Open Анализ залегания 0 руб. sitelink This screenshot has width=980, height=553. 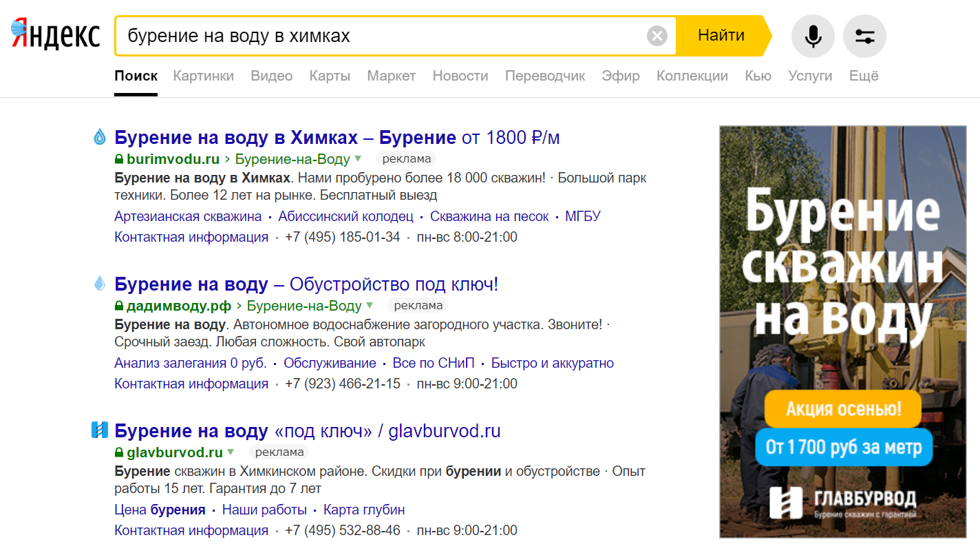click(x=191, y=363)
